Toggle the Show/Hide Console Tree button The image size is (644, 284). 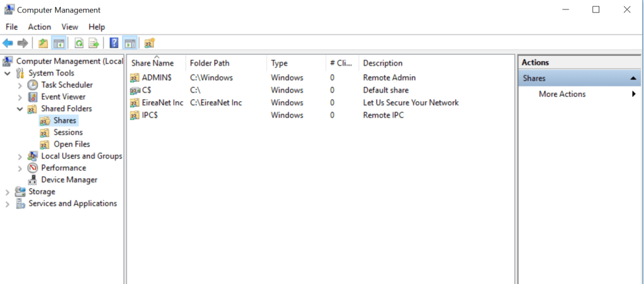click(x=58, y=43)
